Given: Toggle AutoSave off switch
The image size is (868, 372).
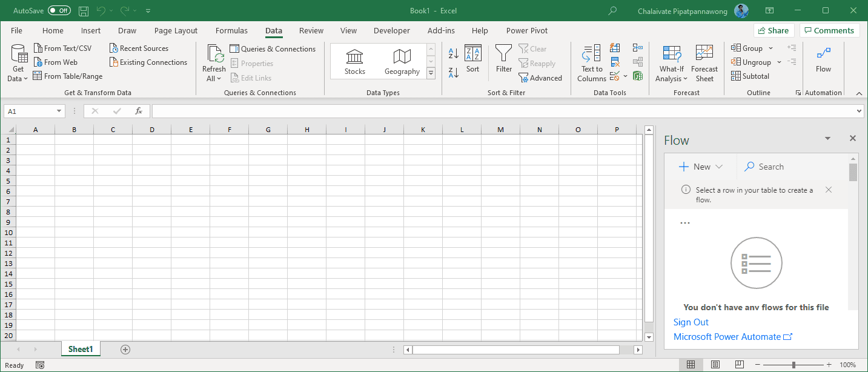Looking at the screenshot, I should click(59, 10).
